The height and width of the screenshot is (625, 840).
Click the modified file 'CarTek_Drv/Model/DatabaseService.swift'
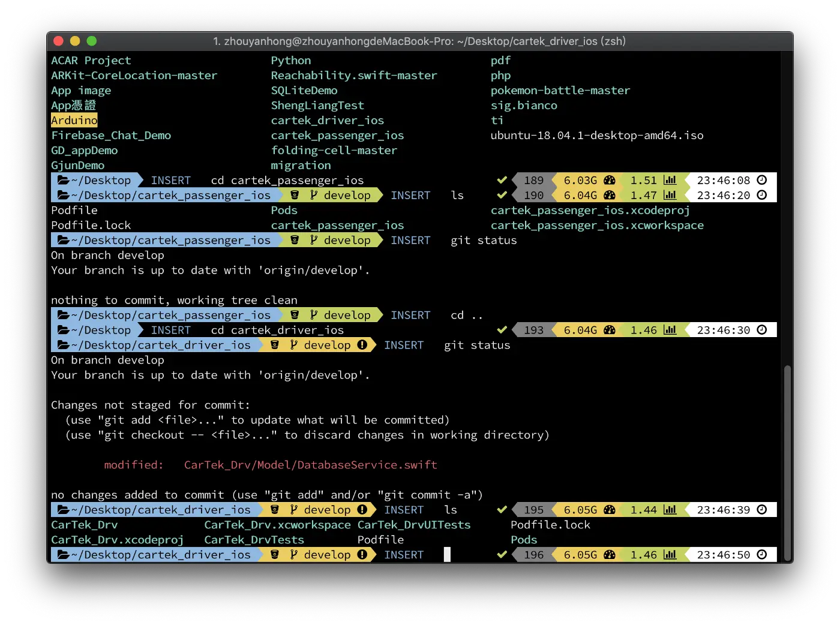tap(311, 465)
